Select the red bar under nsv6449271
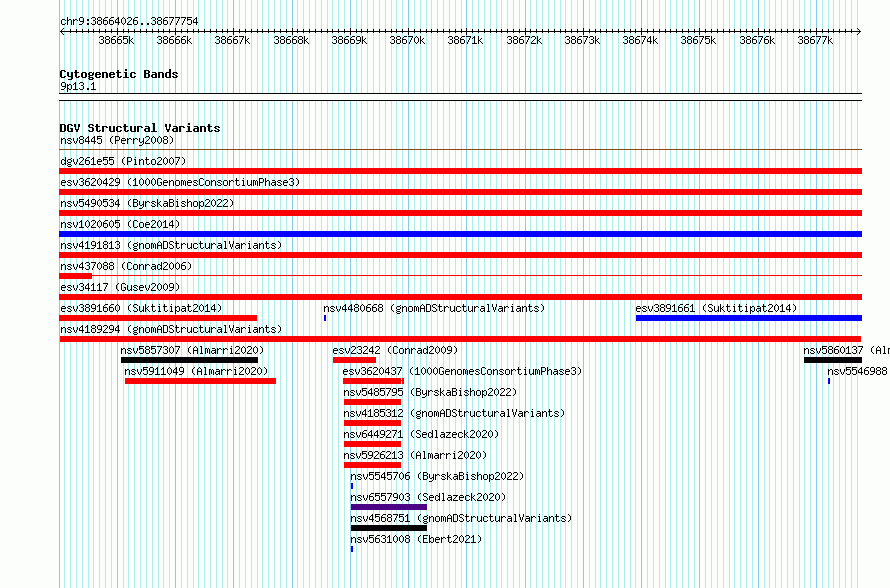890x588 pixels. tap(372, 444)
